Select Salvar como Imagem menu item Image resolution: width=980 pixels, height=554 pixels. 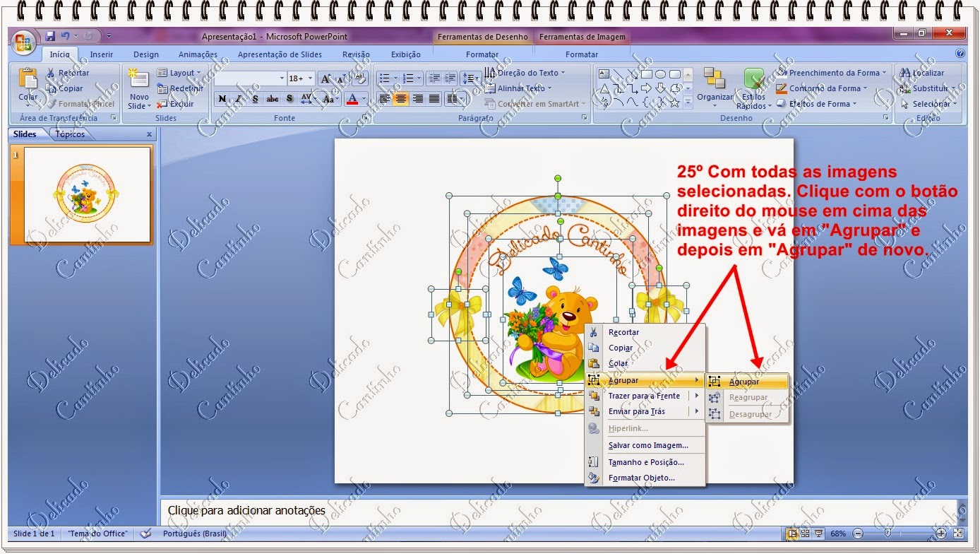[645, 445]
